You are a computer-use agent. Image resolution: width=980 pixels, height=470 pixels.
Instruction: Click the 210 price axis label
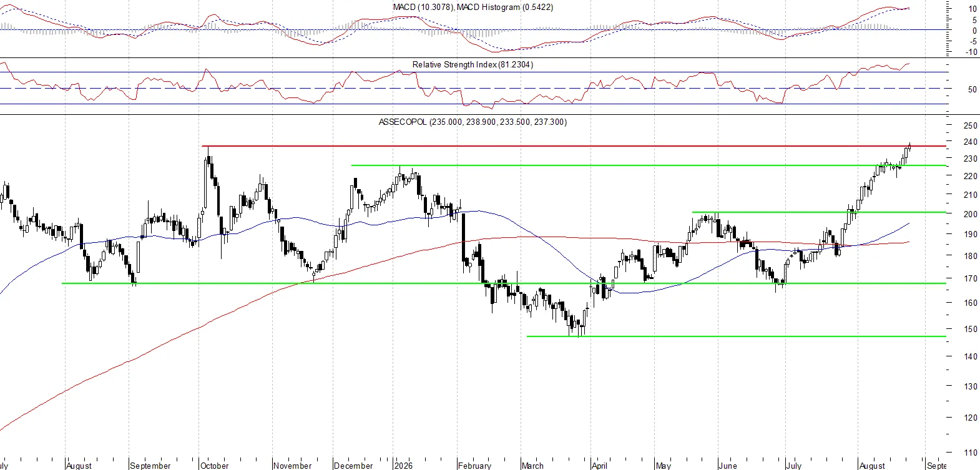pyautogui.click(x=971, y=195)
